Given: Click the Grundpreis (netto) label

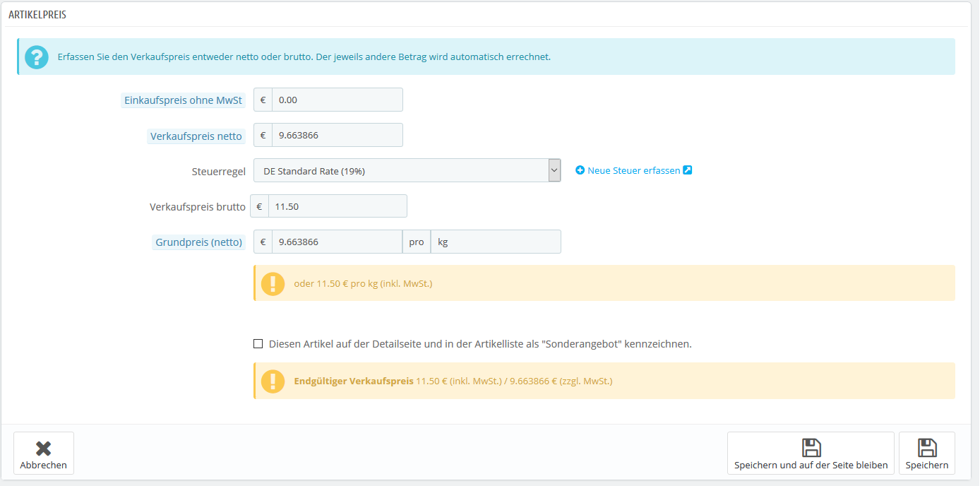Looking at the screenshot, I should tap(198, 242).
